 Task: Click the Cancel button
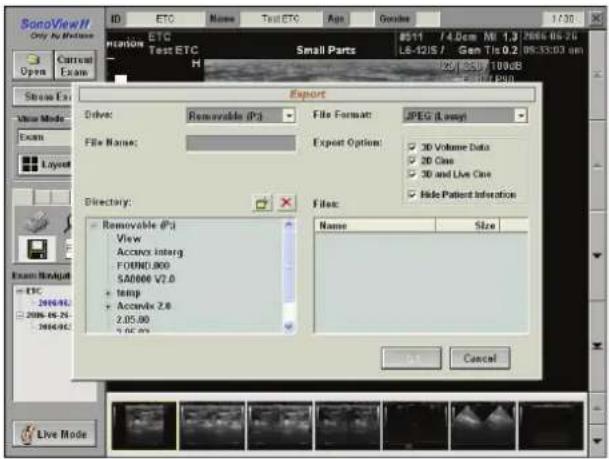(480, 358)
